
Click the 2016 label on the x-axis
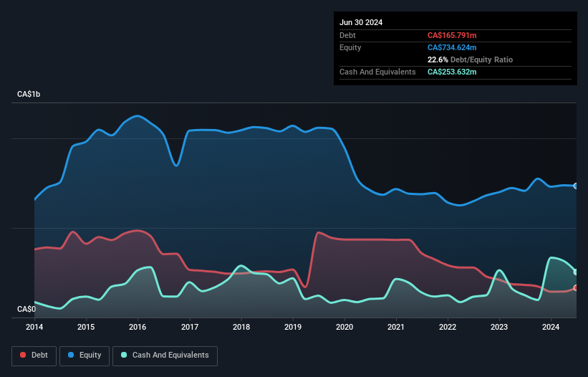[138, 327]
